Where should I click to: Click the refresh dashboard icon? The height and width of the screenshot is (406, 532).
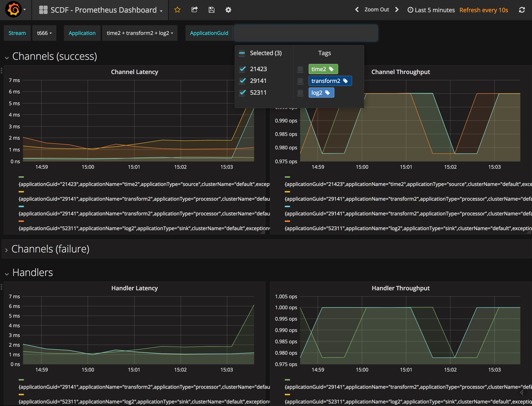(x=522, y=10)
